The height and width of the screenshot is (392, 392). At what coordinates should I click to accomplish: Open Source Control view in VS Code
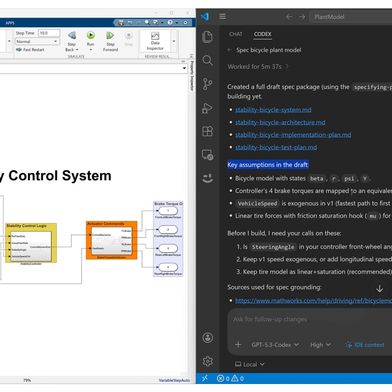(x=207, y=84)
